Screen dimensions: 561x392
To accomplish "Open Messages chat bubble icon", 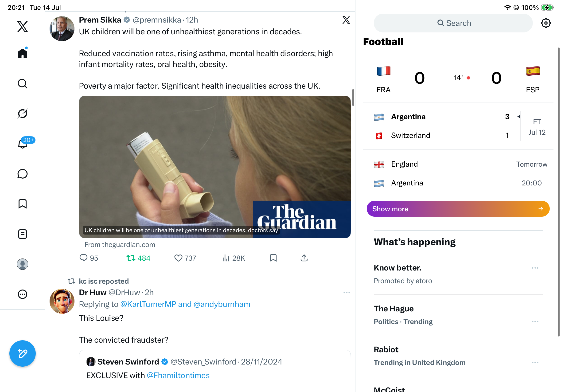I will (x=23, y=174).
